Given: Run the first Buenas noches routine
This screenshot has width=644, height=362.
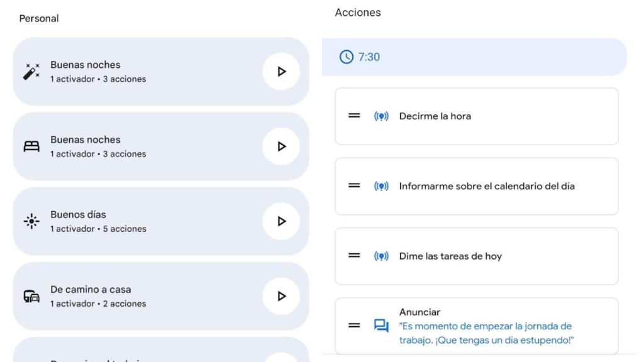Looking at the screenshot, I should (281, 71).
